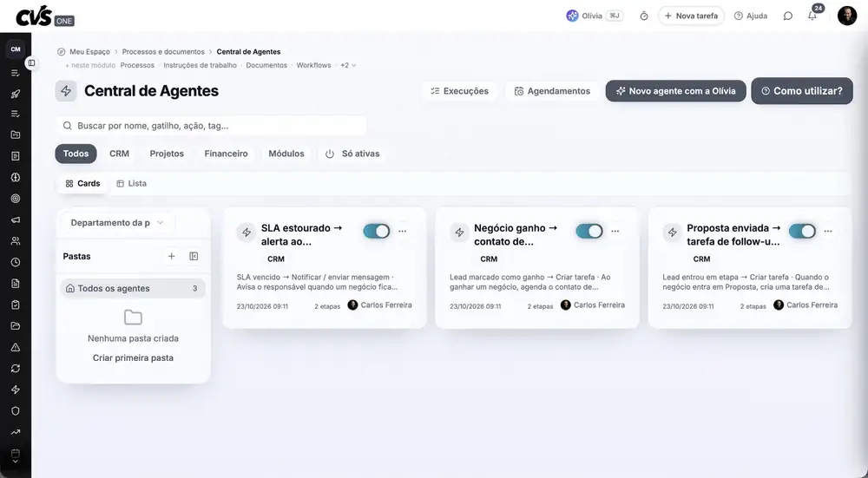
Task: Open the chat bubble icon in header
Action: click(x=788, y=16)
